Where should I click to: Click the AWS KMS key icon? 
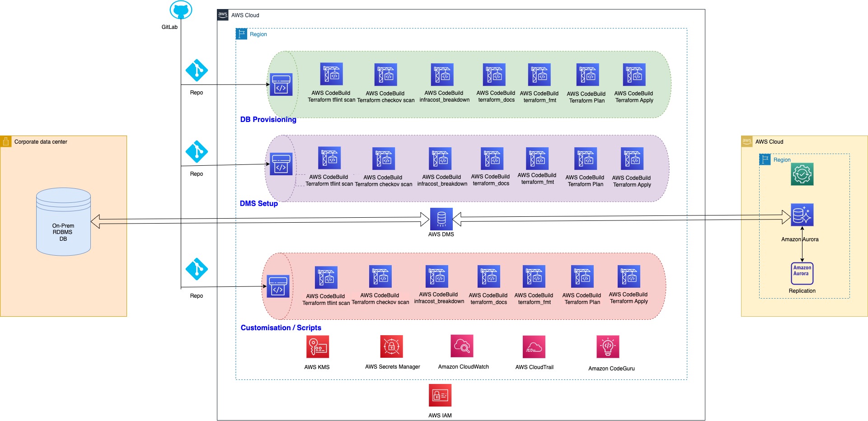pyautogui.click(x=318, y=346)
